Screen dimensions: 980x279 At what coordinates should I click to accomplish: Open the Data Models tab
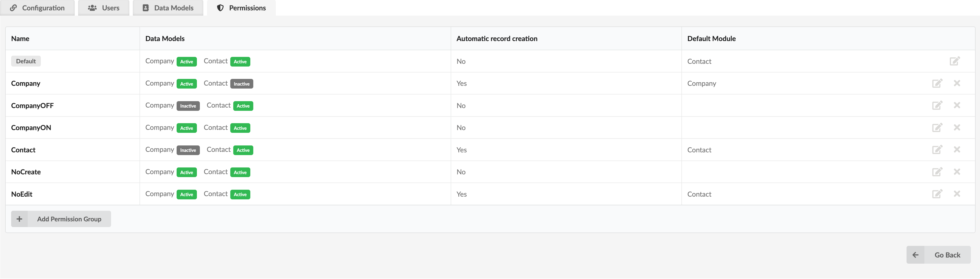click(x=168, y=8)
